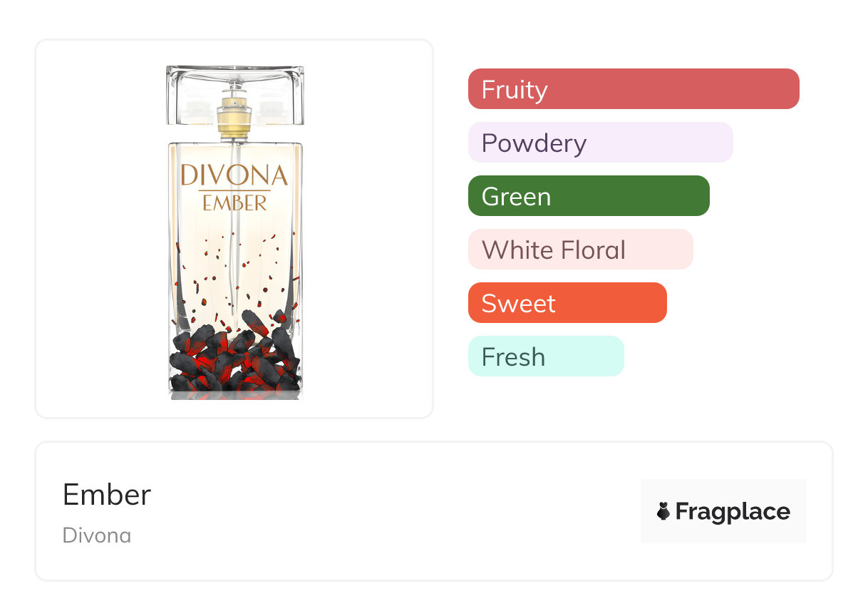Viewport: 868px width, 616px height.
Task: Choose the Green accord bar
Action: pos(589,196)
